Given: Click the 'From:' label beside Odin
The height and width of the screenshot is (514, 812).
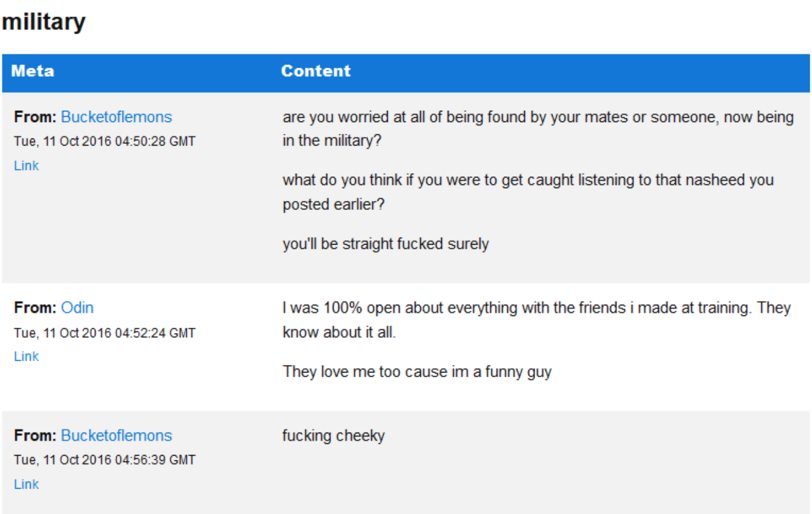Looking at the screenshot, I should [35, 308].
